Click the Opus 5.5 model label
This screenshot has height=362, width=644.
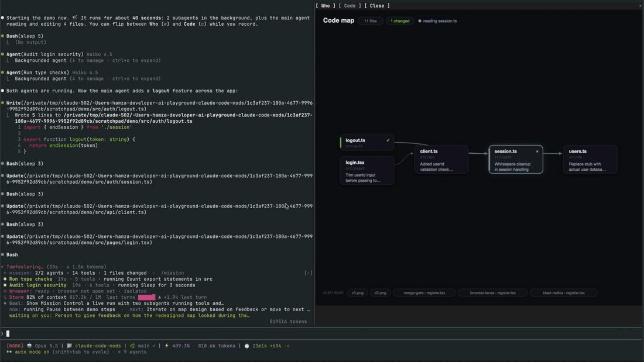46,346
